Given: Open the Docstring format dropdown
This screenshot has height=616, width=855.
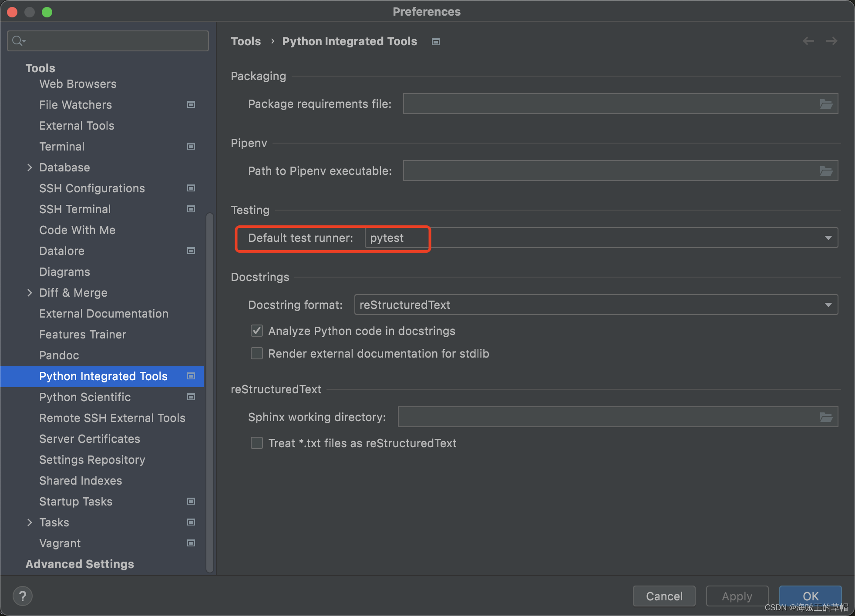Looking at the screenshot, I should coord(828,305).
